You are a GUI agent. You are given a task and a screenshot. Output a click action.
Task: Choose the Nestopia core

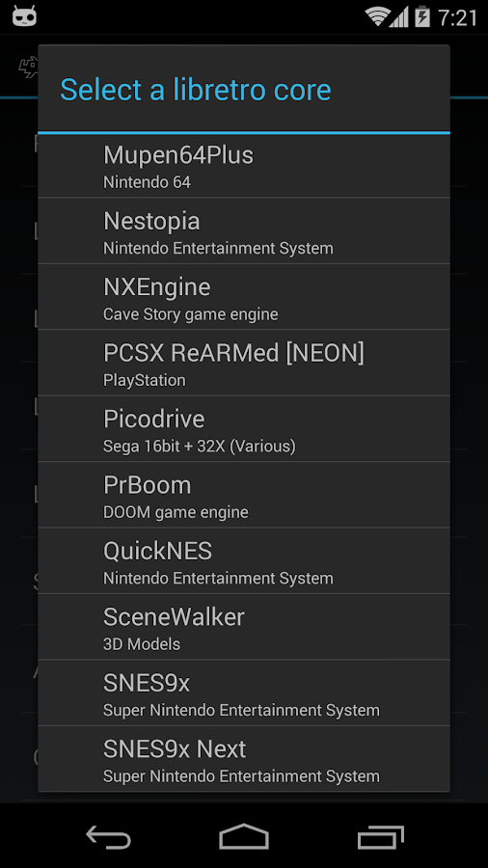pyautogui.click(x=243, y=231)
